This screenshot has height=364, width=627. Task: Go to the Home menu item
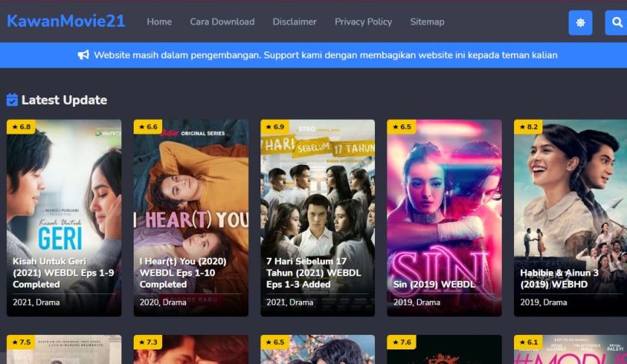coord(159,22)
